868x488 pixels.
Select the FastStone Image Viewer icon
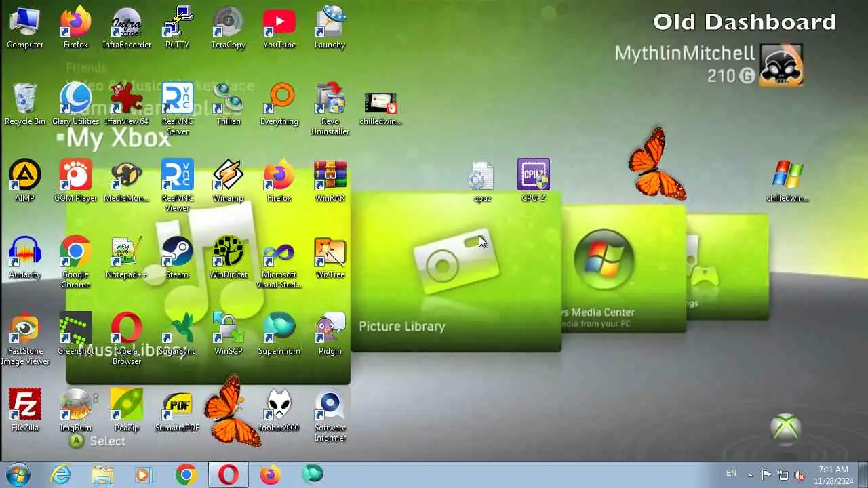(x=25, y=340)
